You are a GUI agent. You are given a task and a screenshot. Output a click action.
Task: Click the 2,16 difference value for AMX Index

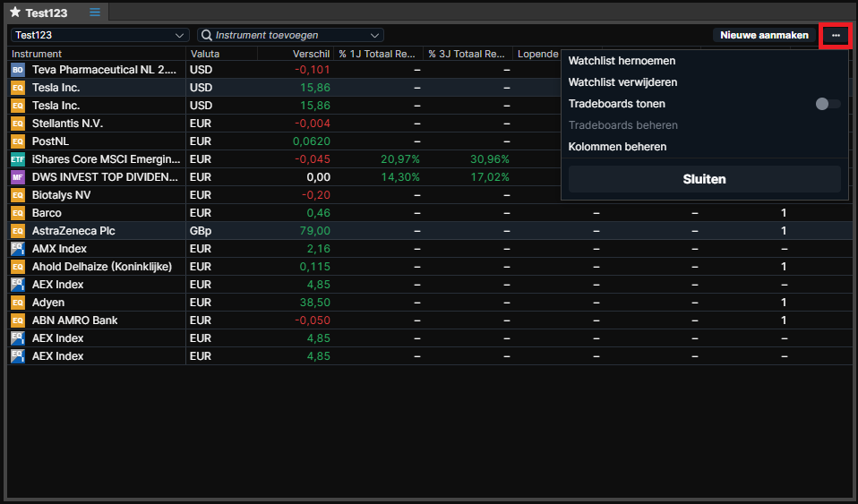(x=319, y=249)
